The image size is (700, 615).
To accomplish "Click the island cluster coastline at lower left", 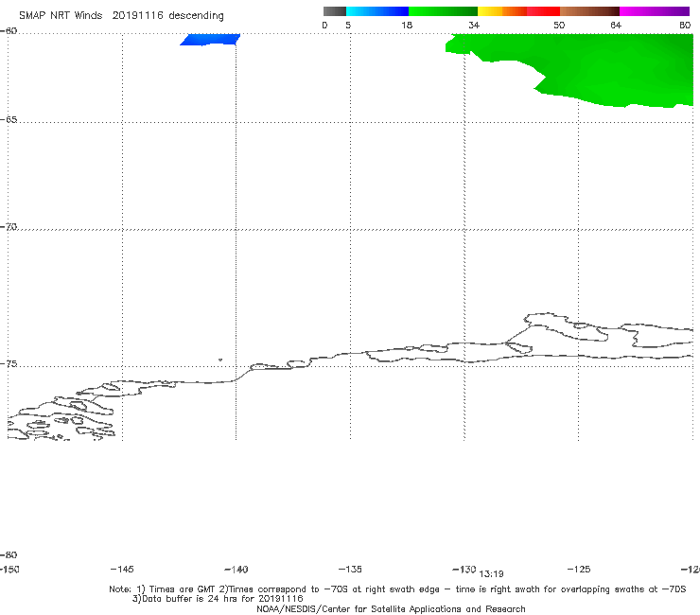I will [61, 417].
